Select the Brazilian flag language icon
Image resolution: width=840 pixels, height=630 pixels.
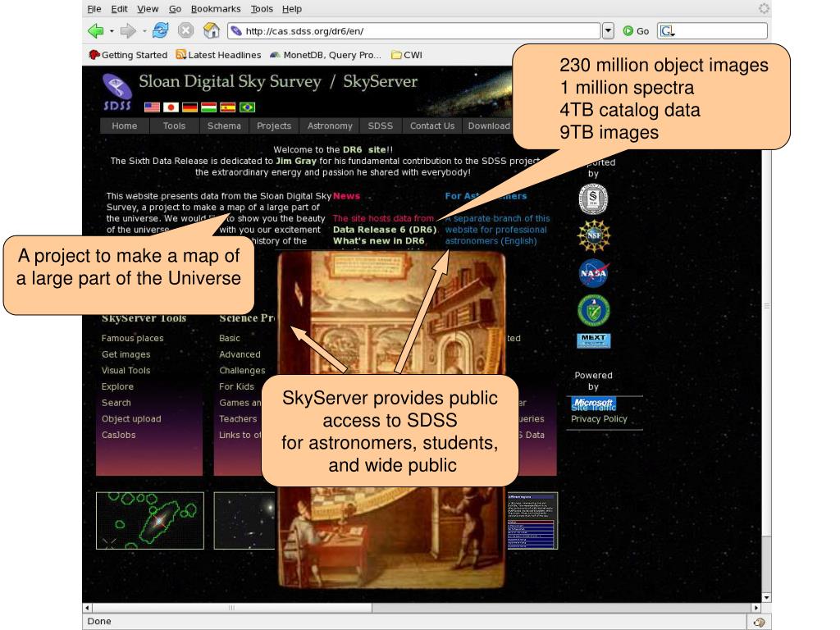tap(247, 107)
